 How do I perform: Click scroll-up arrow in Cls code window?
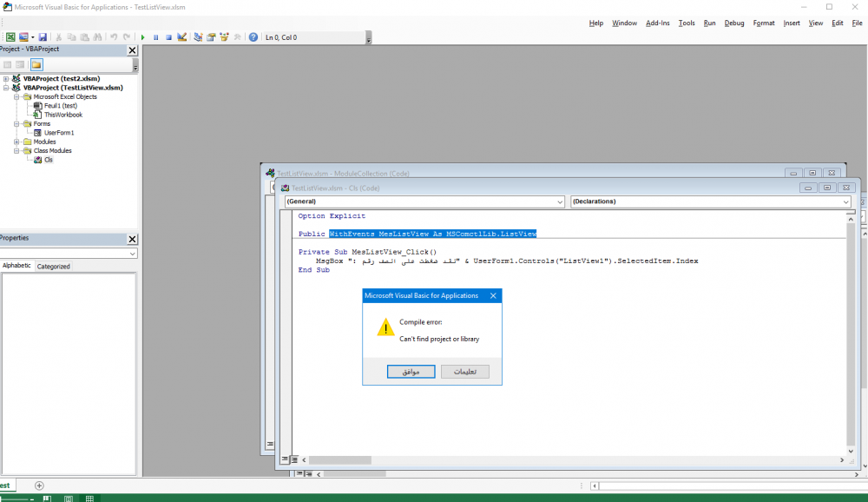pyautogui.click(x=851, y=220)
